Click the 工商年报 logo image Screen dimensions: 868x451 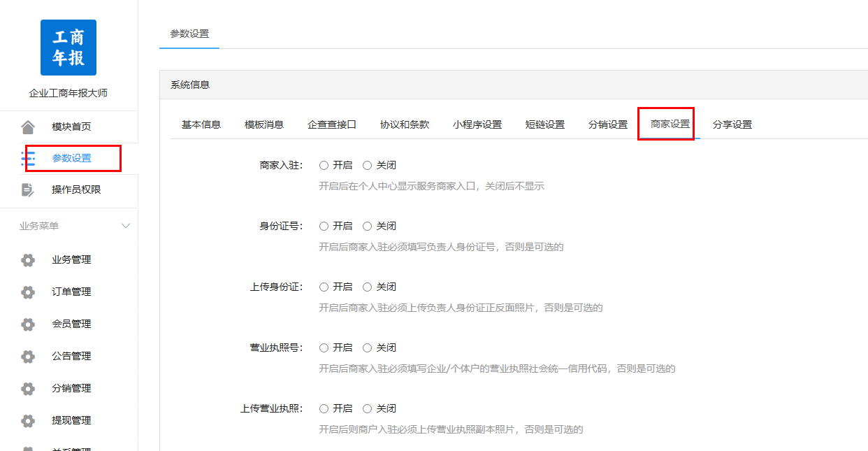pos(68,48)
